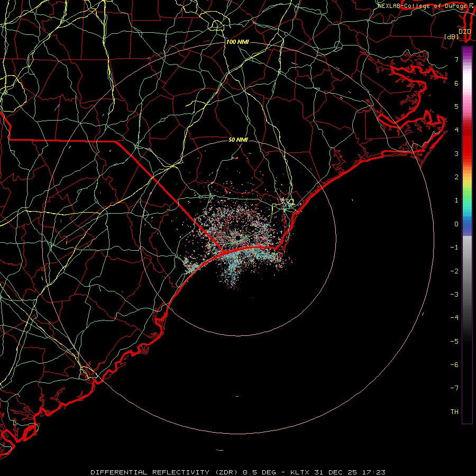Click the 2 value on the dB scale
The height and width of the screenshot is (476, 476).
pos(456,177)
